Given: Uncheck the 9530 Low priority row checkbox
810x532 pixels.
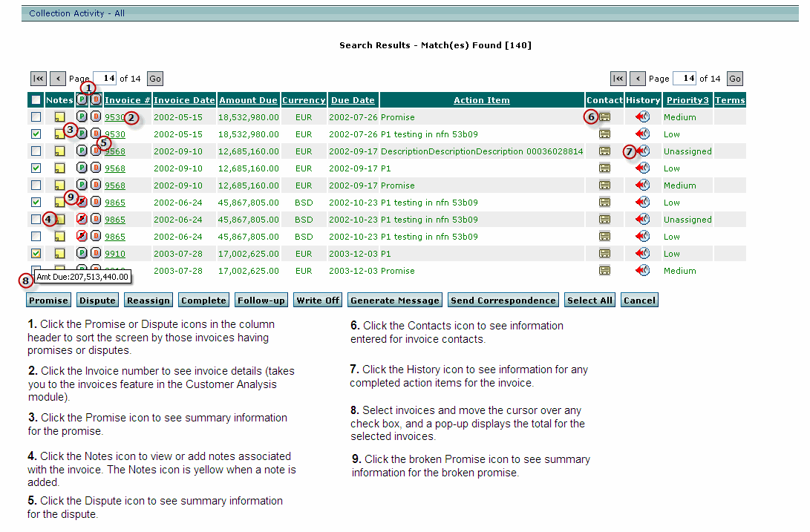Looking at the screenshot, I should click(x=36, y=134).
